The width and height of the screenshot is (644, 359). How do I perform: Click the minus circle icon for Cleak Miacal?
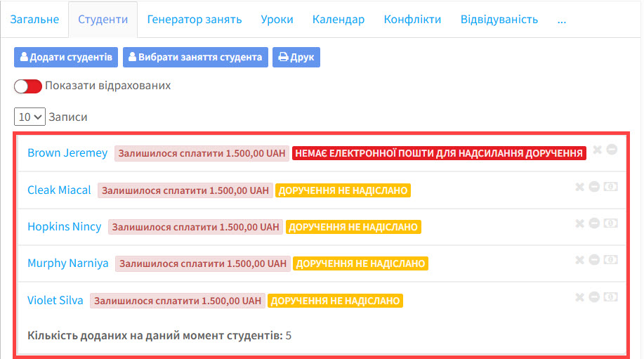click(594, 187)
